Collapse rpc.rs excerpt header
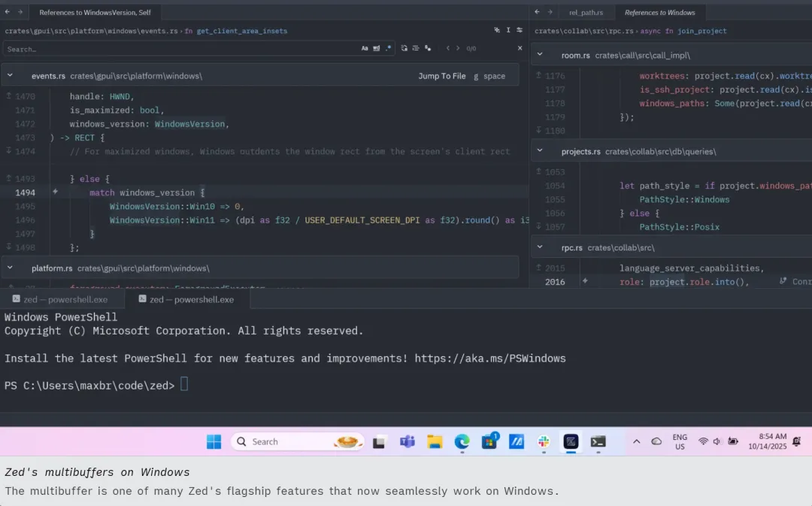The width and height of the screenshot is (812, 506). [x=540, y=247]
